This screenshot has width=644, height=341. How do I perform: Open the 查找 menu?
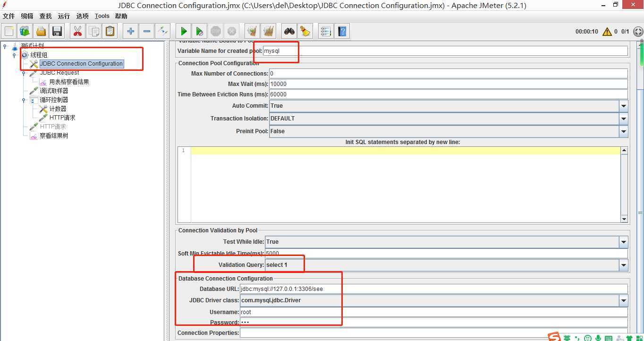[x=45, y=16]
